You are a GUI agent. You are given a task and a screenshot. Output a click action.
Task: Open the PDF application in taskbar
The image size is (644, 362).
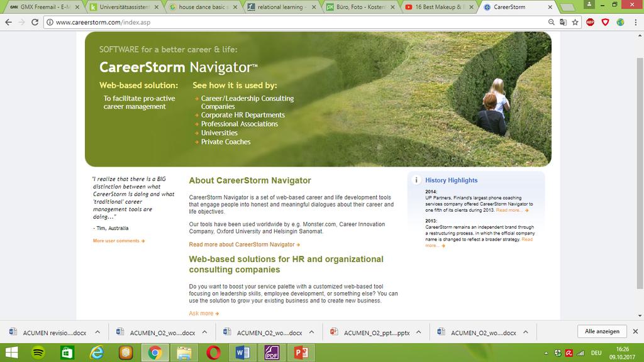pyautogui.click(x=272, y=353)
